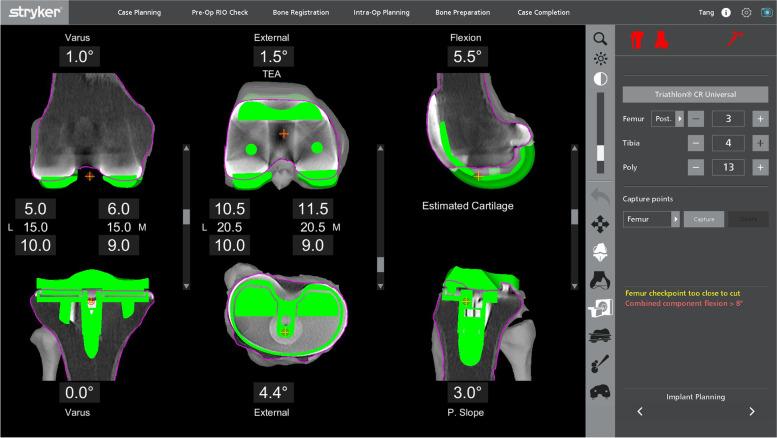Click the magnifier zoom icon

(600, 38)
